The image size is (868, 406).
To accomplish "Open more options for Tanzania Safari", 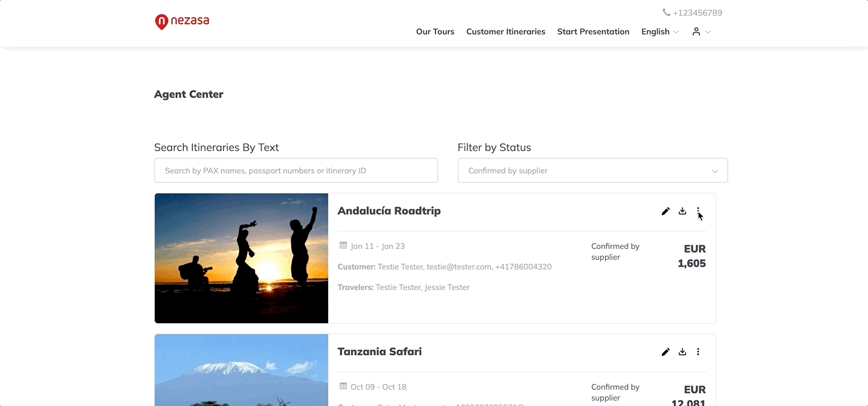I will (x=698, y=352).
